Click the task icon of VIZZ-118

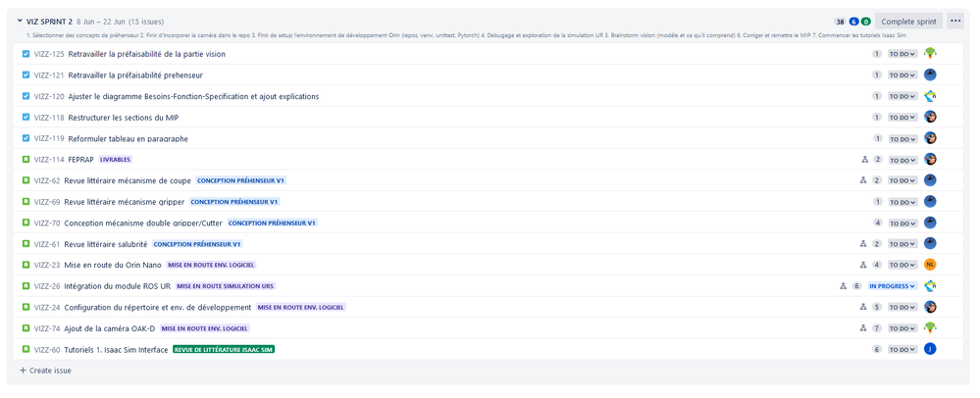(26, 117)
